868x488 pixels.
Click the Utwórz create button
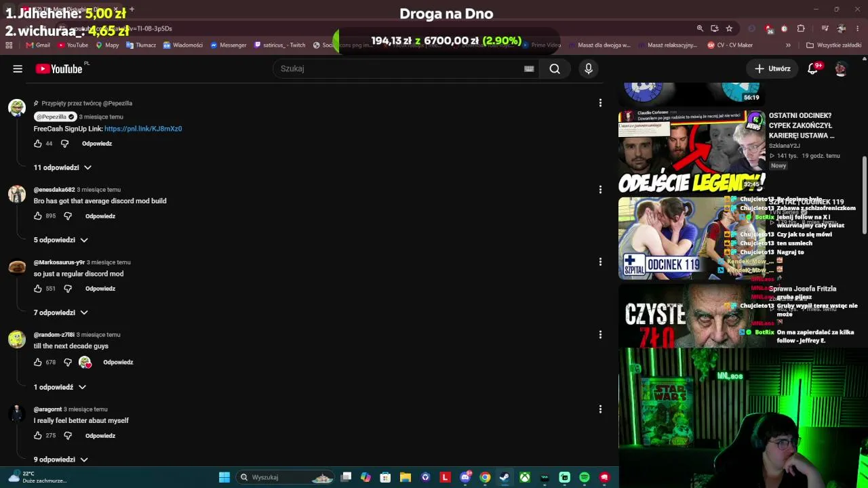772,68
